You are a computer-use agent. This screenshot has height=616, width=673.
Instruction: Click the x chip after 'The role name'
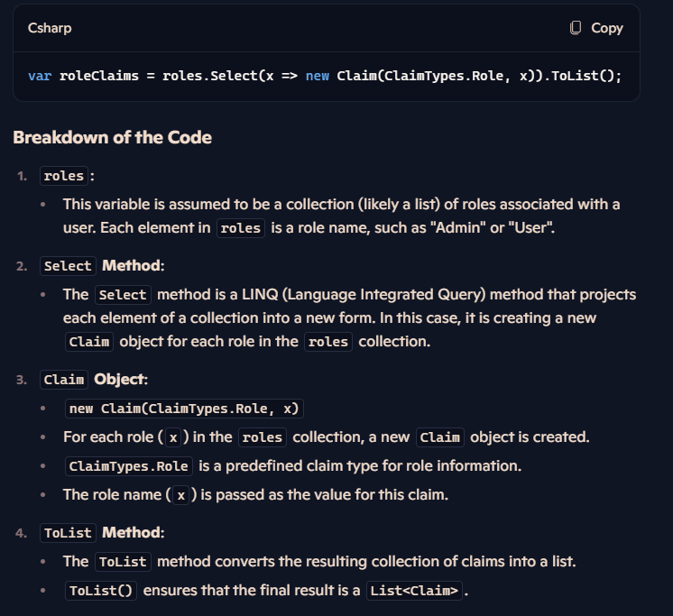pos(181,495)
